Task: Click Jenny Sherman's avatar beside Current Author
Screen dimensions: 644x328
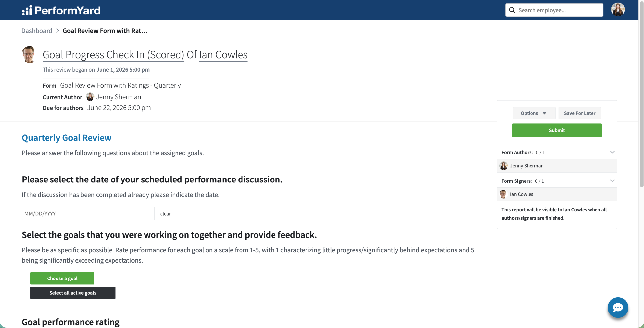Action: 90,97
